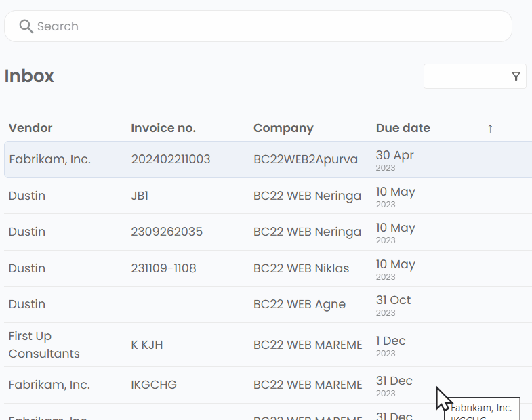Open Dustin row with invoice 2309262035
The image size is (532, 420).
coord(268,232)
